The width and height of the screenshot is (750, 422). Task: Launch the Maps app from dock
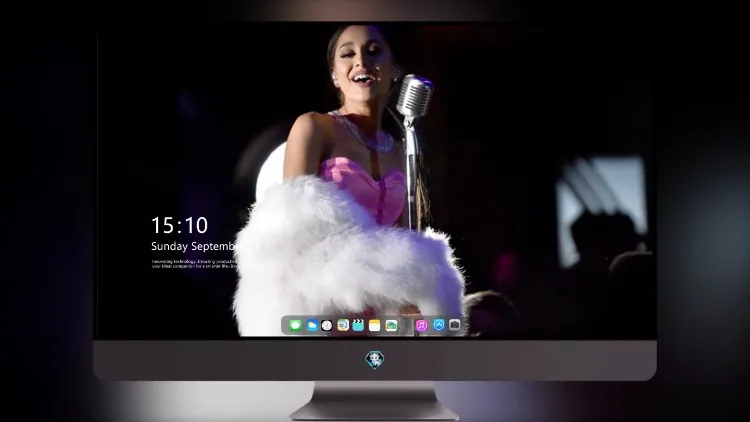pos(343,325)
